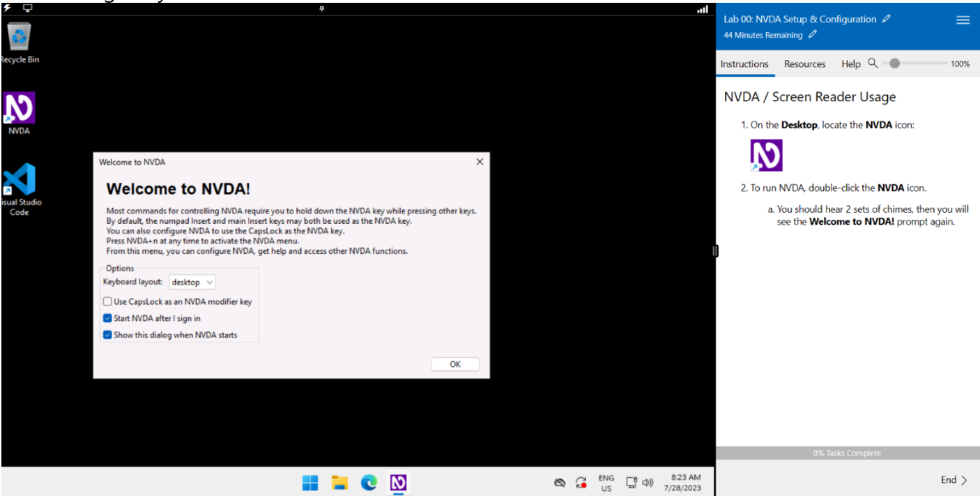Open Microsoft Edge from the taskbar
The height and width of the screenshot is (496, 980).
[x=369, y=482]
